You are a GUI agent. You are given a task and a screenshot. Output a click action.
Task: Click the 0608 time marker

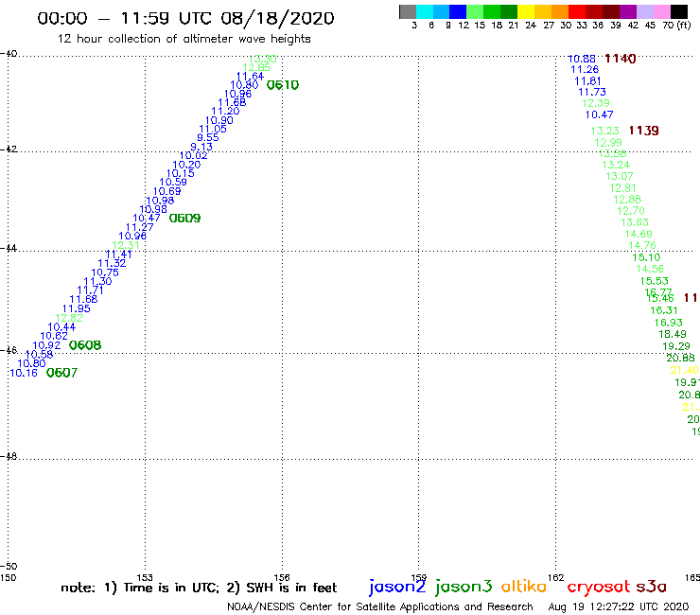[85, 345]
